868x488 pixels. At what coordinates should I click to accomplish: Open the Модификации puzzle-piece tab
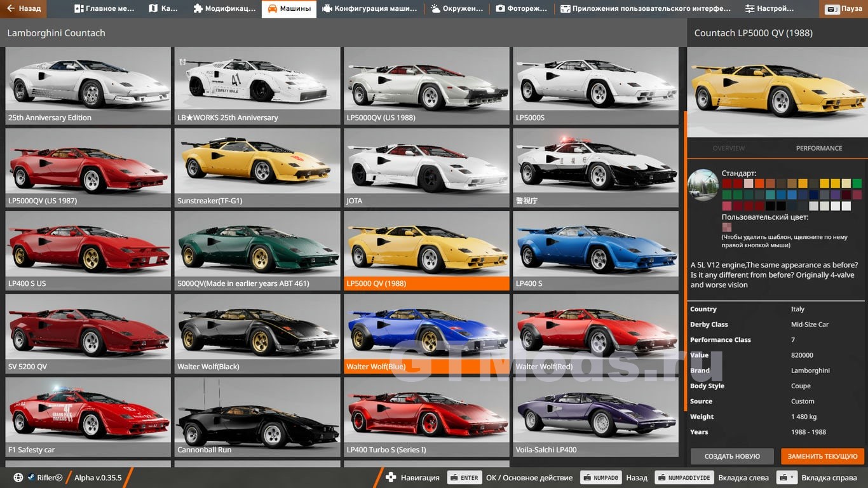224,9
